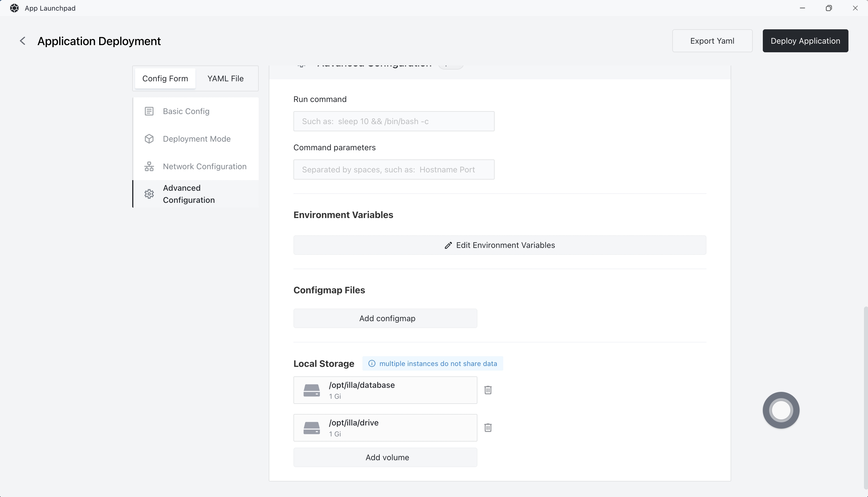Click the Command parameters text box

tap(394, 170)
